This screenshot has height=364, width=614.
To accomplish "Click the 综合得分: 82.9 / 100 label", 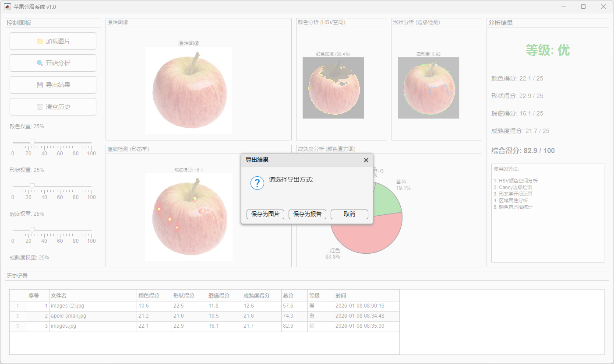I will (x=523, y=150).
